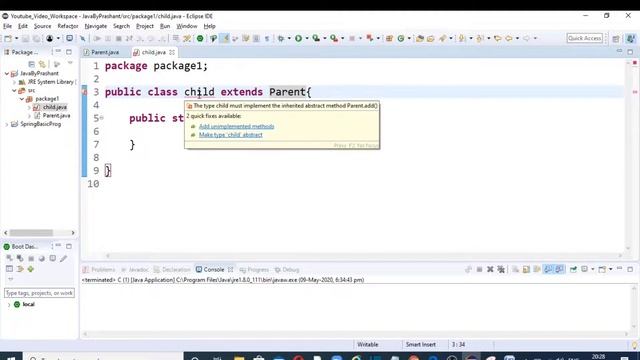Click the Debug bug icon in toolbar
This screenshot has height=360, width=640.
pyautogui.click(x=281, y=38)
